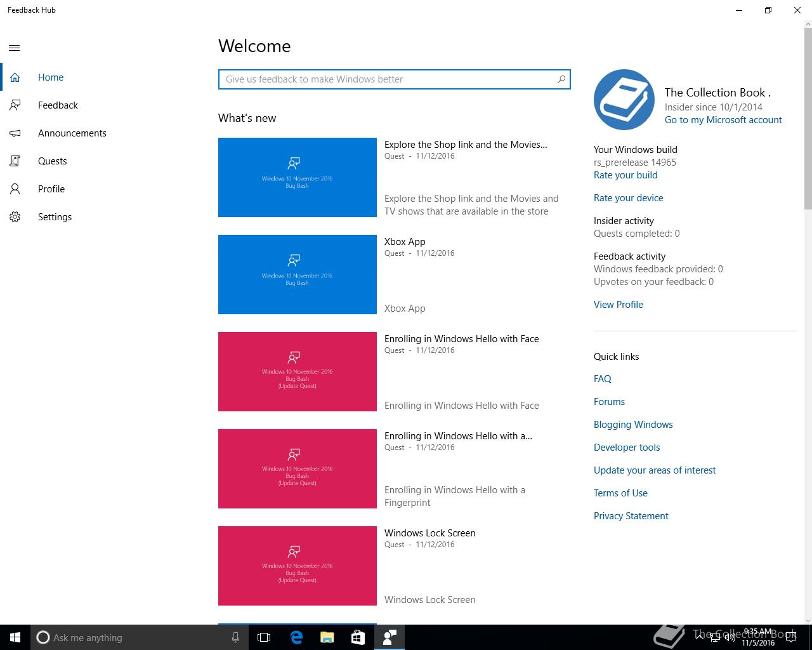Click the Home icon in sidebar

15,77
